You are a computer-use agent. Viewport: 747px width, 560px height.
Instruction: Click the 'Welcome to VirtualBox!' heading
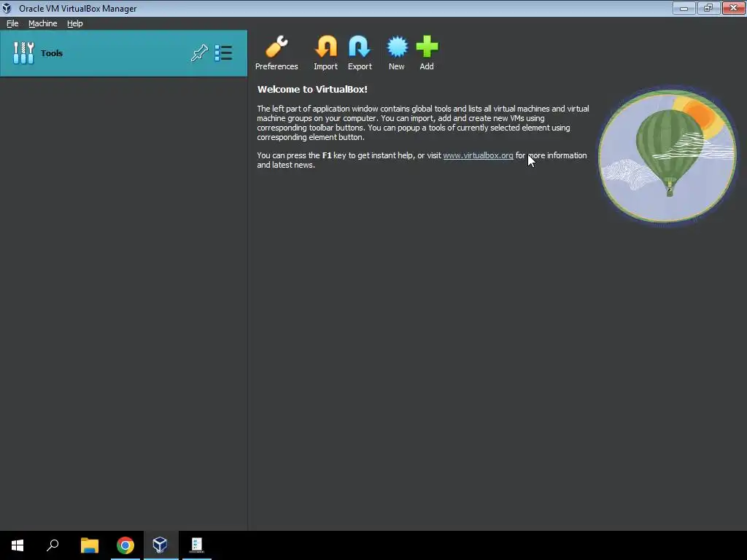(312, 89)
